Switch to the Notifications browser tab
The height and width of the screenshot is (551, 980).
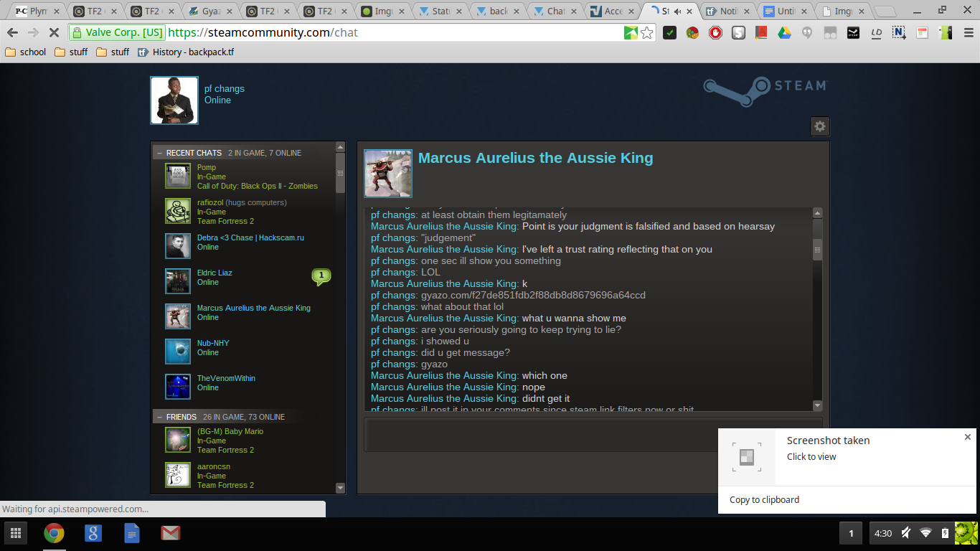point(727,11)
